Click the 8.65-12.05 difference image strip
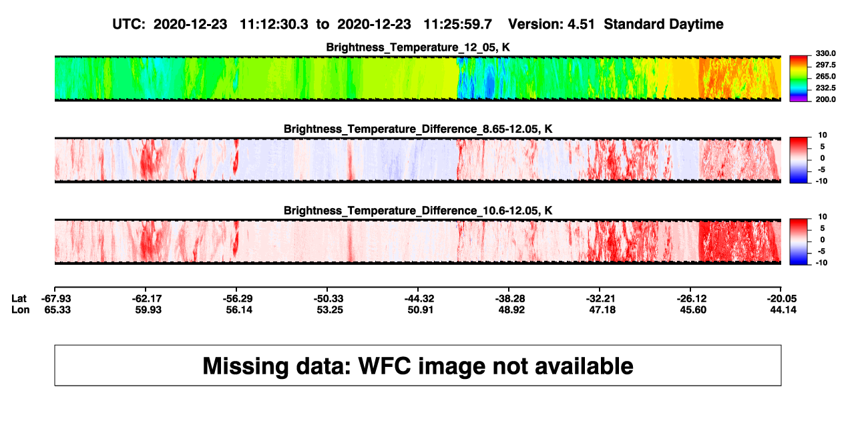This screenshot has width=868, height=445. (x=418, y=160)
